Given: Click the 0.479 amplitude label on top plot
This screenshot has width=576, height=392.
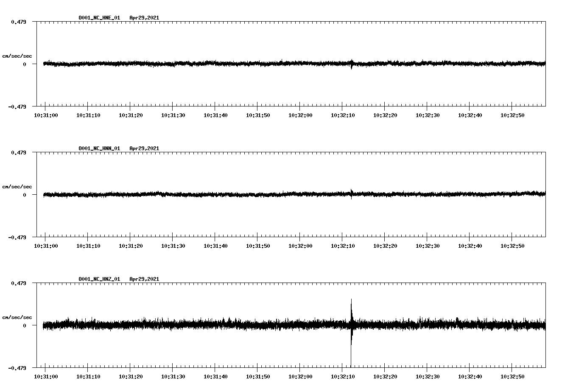Looking at the screenshot, I should [x=19, y=21].
